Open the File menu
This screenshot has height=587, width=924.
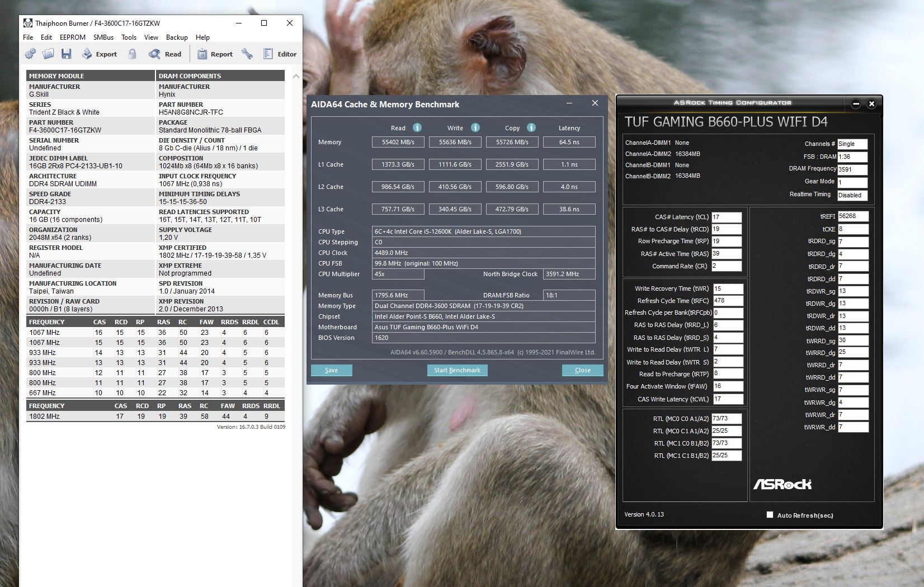pyautogui.click(x=28, y=37)
